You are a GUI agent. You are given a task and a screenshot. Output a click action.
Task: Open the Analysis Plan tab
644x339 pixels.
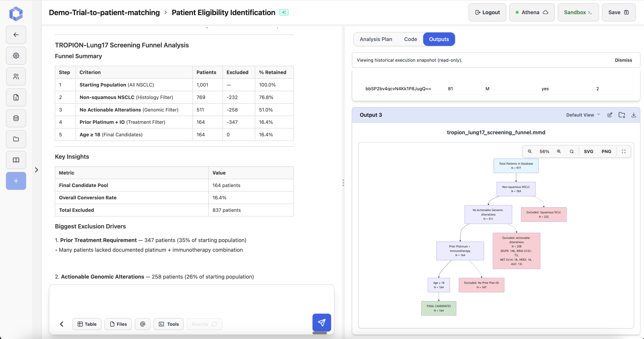[x=376, y=39]
